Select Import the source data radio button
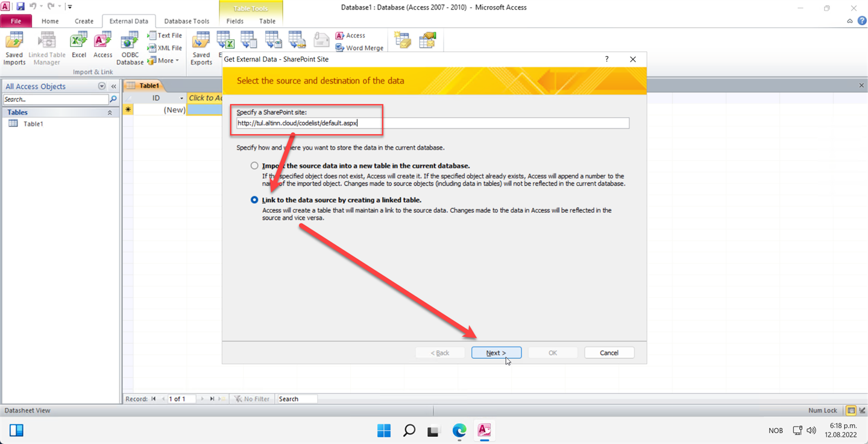Image resolution: width=868 pixels, height=444 pixels. [x=254, y=165]
